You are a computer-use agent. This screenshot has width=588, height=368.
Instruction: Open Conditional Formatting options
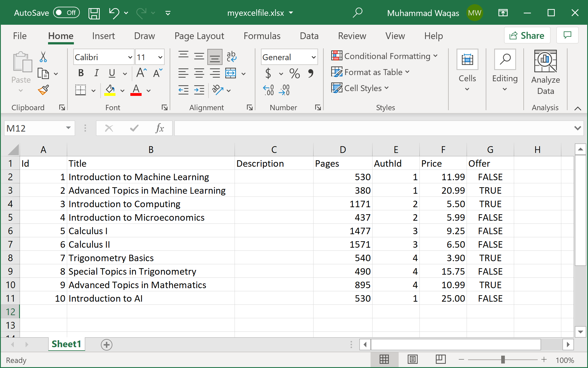click(385, 56)
